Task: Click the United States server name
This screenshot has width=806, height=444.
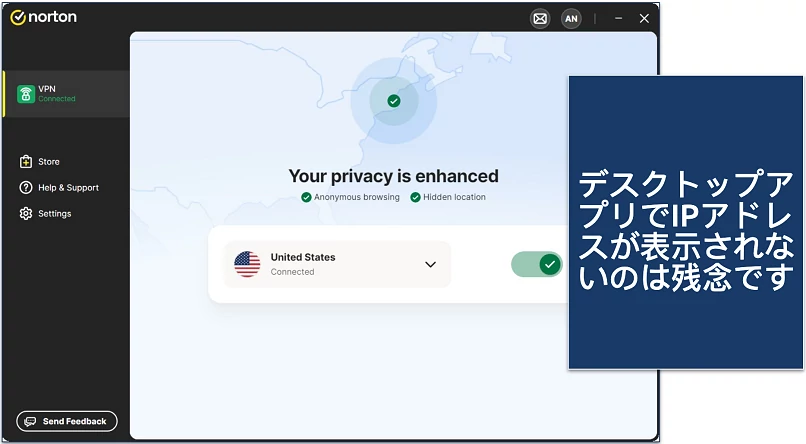Action: pyautogui.click(x=303, y=257)
